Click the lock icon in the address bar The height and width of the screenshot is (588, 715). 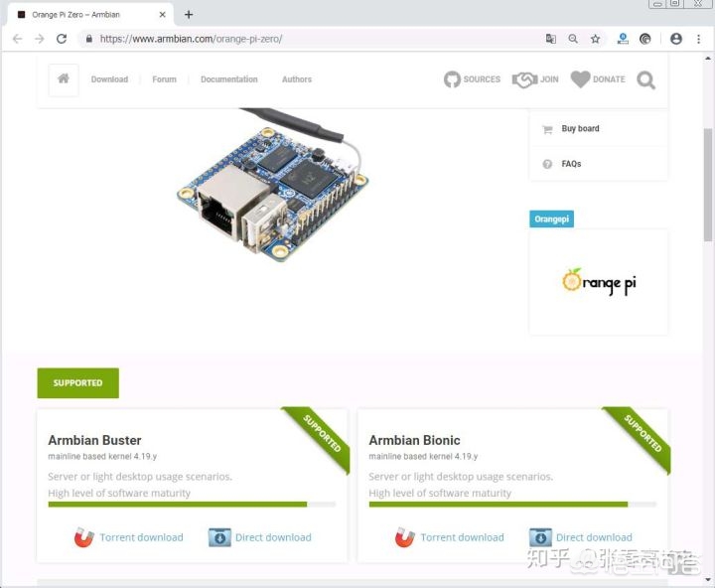tap(89, 39)
